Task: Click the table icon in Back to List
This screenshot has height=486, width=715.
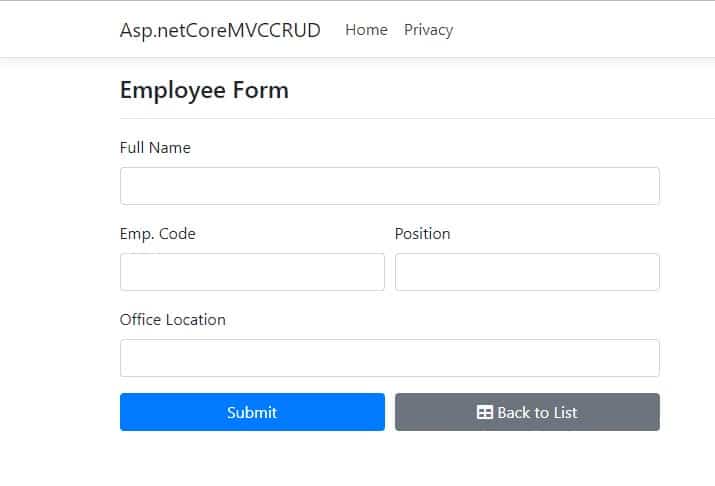Action: pyautogui.click(x=485, y=412)
